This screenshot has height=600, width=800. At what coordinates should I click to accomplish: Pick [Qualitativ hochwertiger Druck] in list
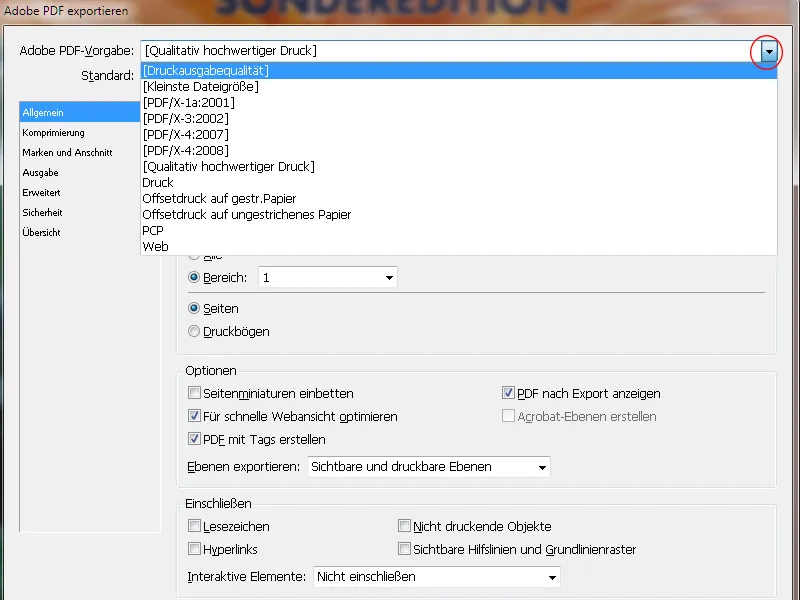point(459,166)
